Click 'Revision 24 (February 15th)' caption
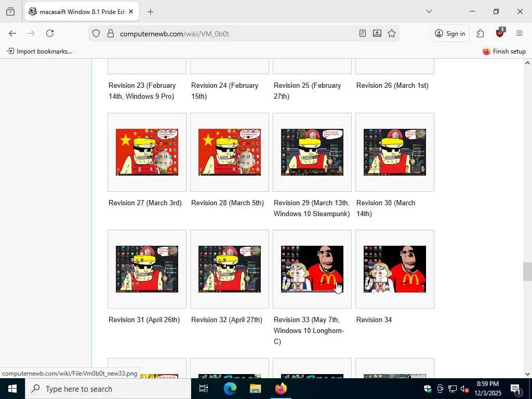This screenshot has height=399, width=532. 224,91
